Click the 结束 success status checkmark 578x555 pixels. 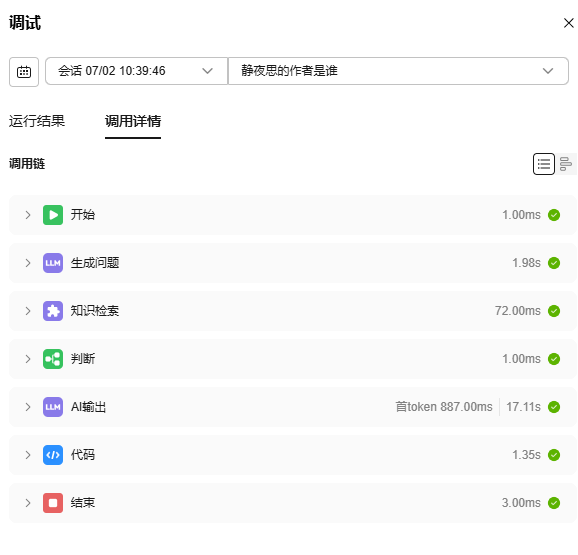coord(554,503)
